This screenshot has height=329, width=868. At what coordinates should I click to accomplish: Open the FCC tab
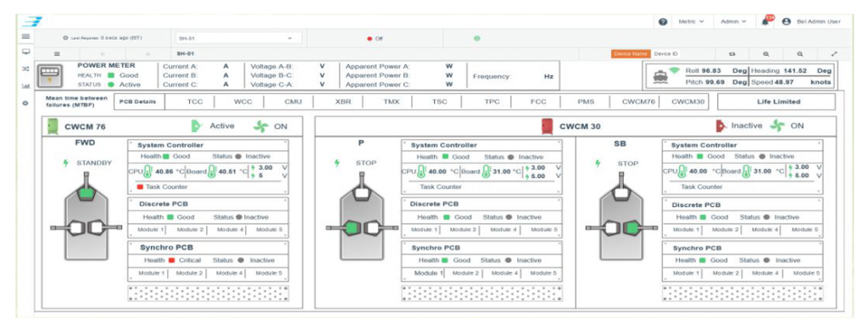538,102
